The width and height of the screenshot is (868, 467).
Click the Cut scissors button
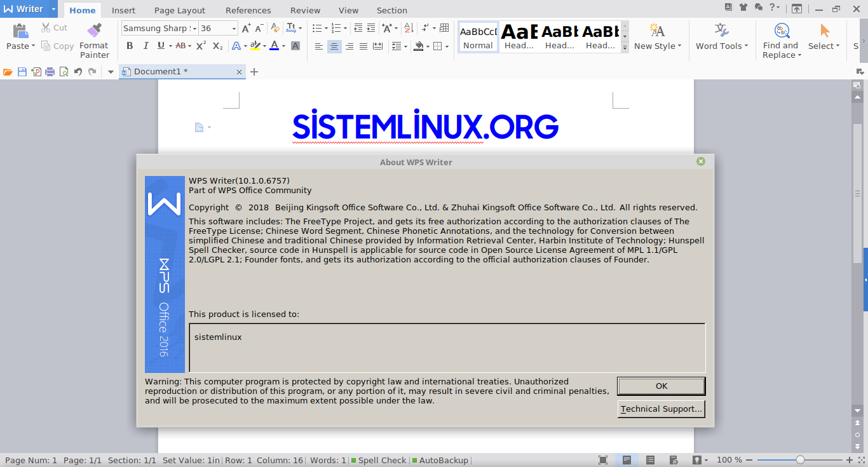point(55,28)
